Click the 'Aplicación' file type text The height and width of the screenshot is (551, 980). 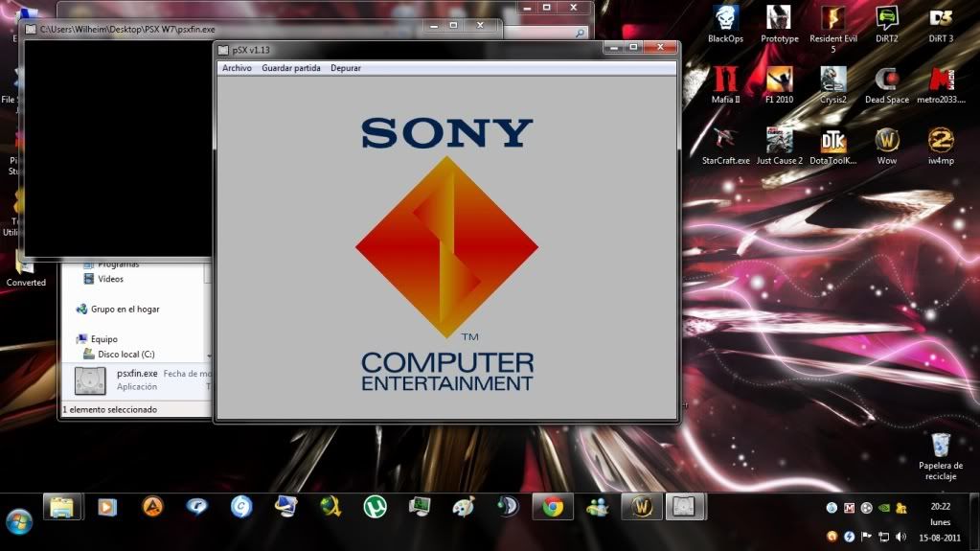[x=137, y=386]
